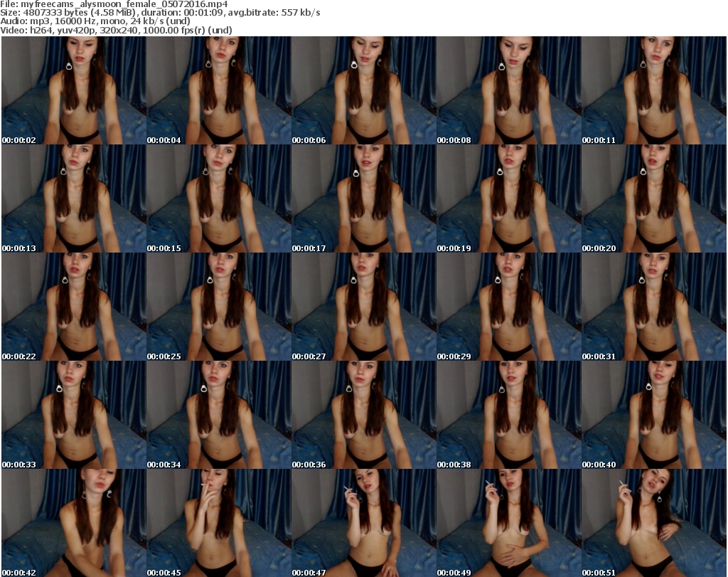Open the frame stamped 00:00:06
Image resolution: width=728 pixels, height=577 pixels.
click(x=363, y=90)
